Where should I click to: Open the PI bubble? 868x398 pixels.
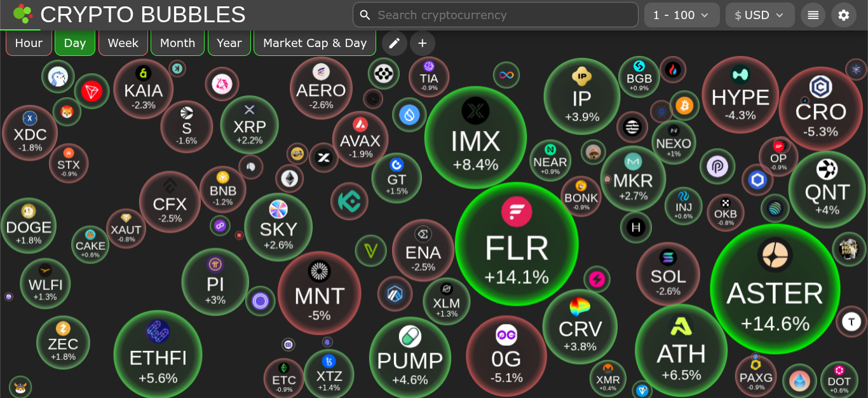pyautogui.click(x=215, y=282)
